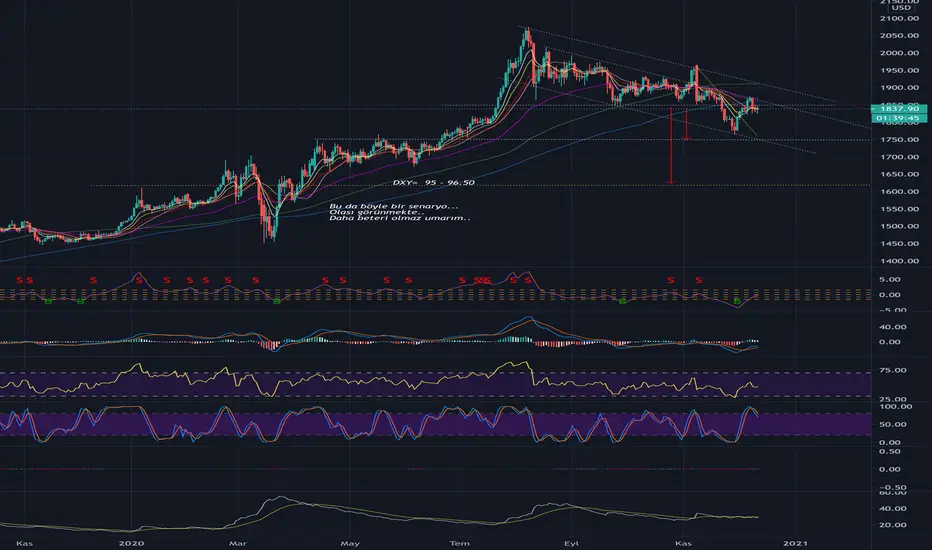
Task: Select the text 'Bu da böyle bir senaryo...'
Action: tap(393, 206)
